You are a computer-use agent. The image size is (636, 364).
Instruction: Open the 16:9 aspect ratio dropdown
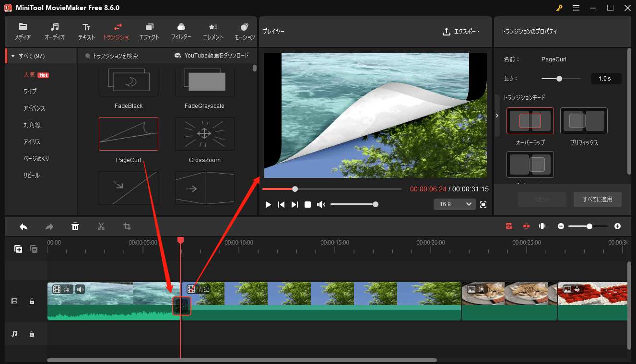click(x=454, y=204)
